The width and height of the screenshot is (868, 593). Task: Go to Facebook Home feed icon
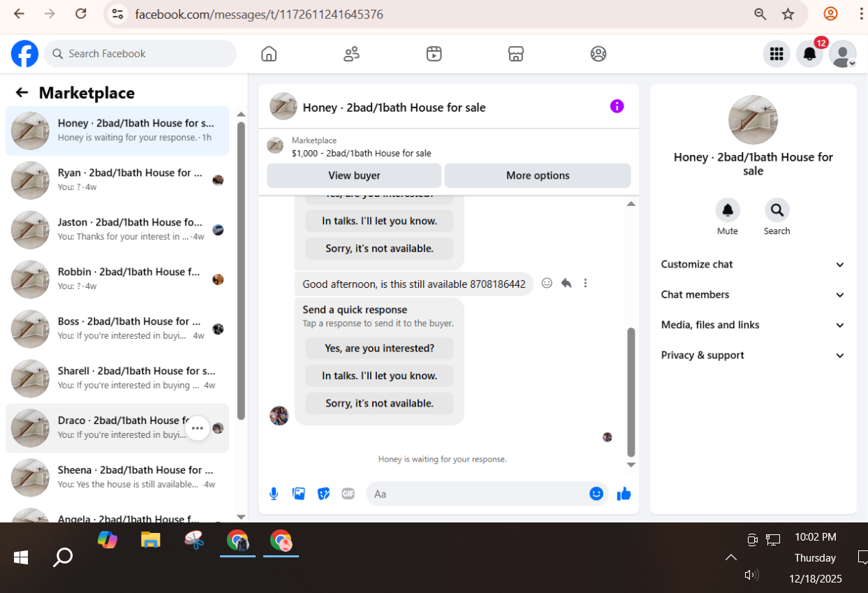point(269,54)
